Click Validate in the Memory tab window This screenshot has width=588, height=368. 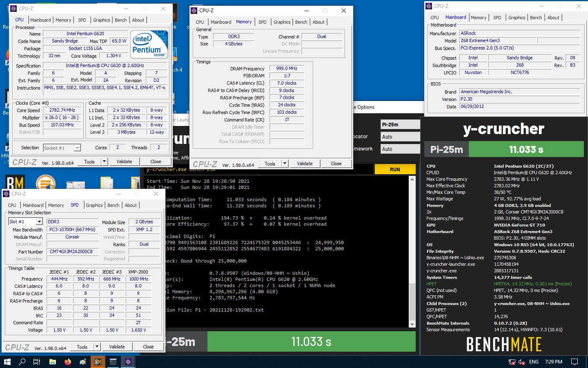[305, 164]
